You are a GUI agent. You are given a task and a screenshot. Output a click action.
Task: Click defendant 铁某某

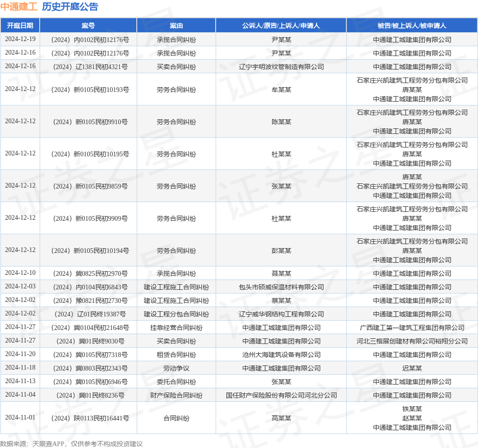[412, 409]
